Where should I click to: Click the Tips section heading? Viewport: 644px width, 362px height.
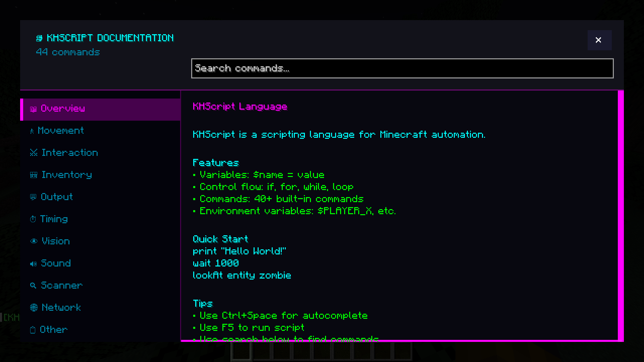pos(203,304)
